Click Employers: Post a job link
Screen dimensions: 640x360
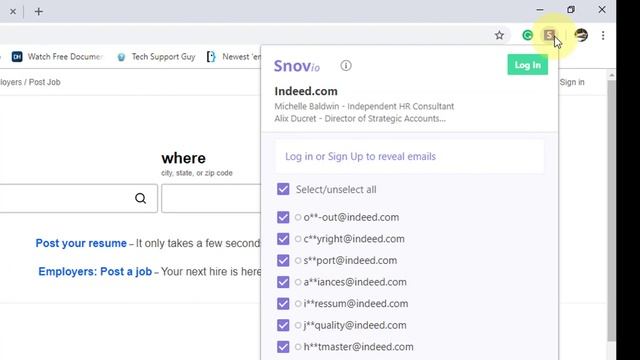[x=95, y=271]
